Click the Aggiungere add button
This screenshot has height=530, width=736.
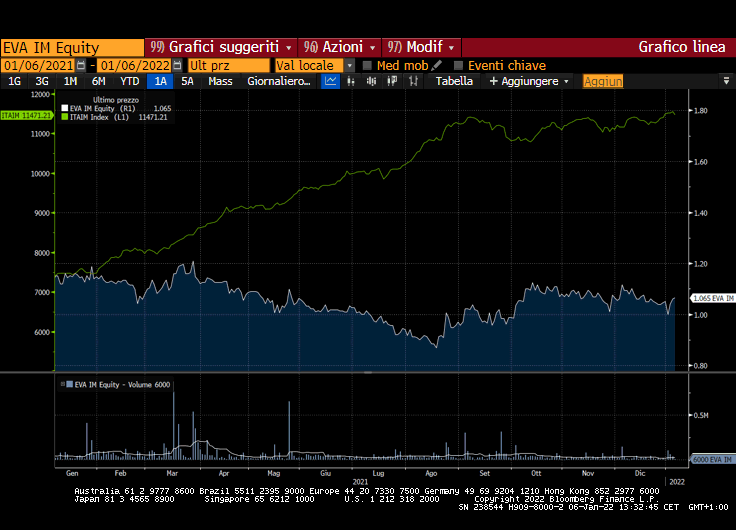pos(529,81)
